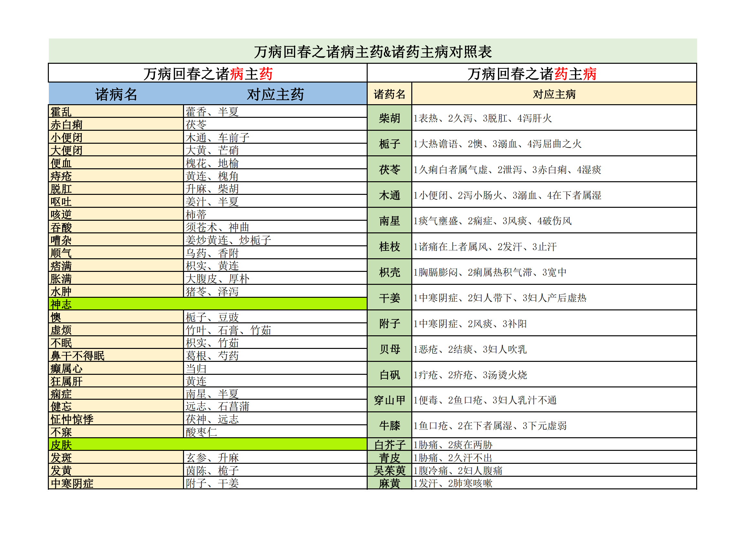Click the cell 1表热、2久泻、3脱肛、4泻肝火
The image size is (756, 535).
click(x=554, y=118)
